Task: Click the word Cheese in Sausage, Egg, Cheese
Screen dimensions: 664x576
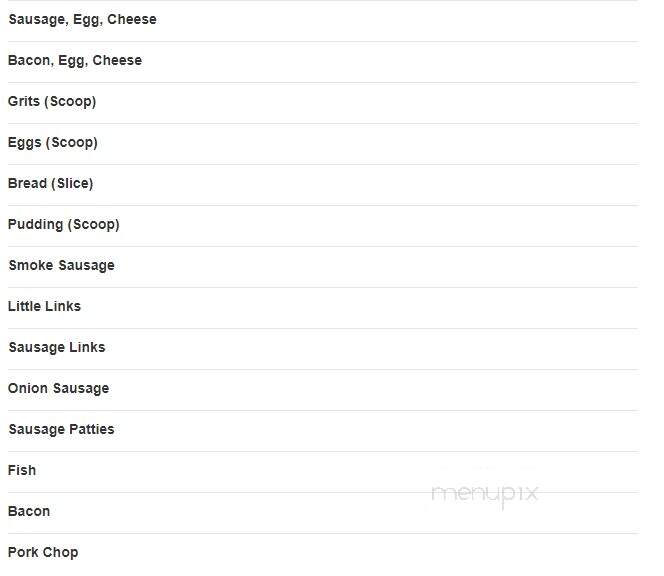Action: tap(132, 19)
